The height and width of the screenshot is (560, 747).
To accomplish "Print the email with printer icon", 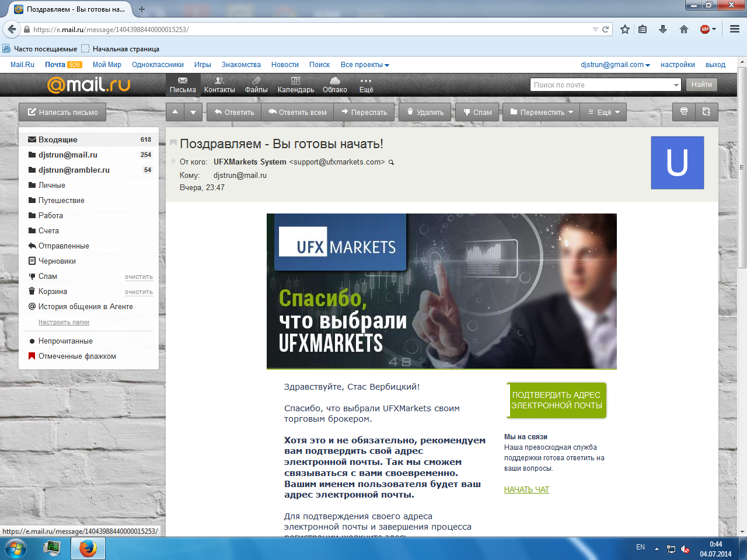I will [x=684, y=112].
